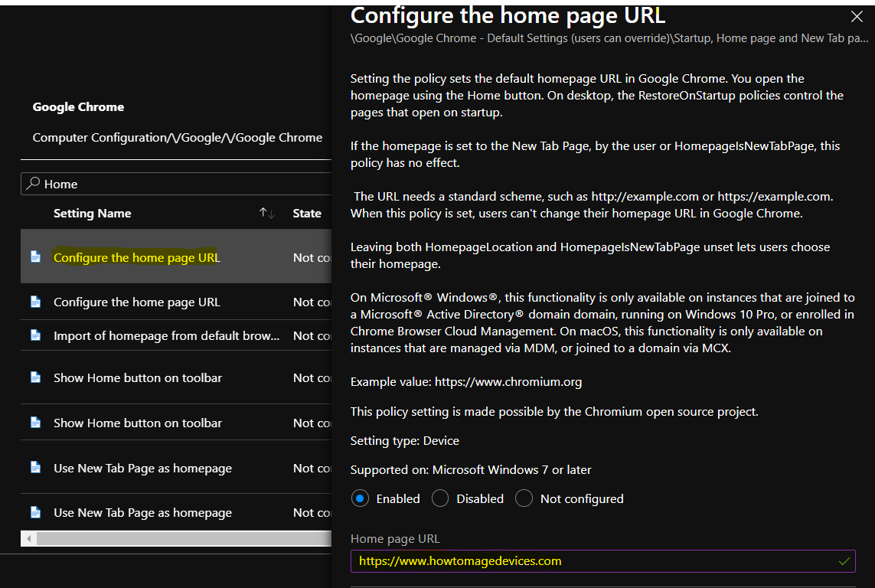Select the Enabled radio button
The width and height of the screenshot is (875, 588).
[360, 498]
